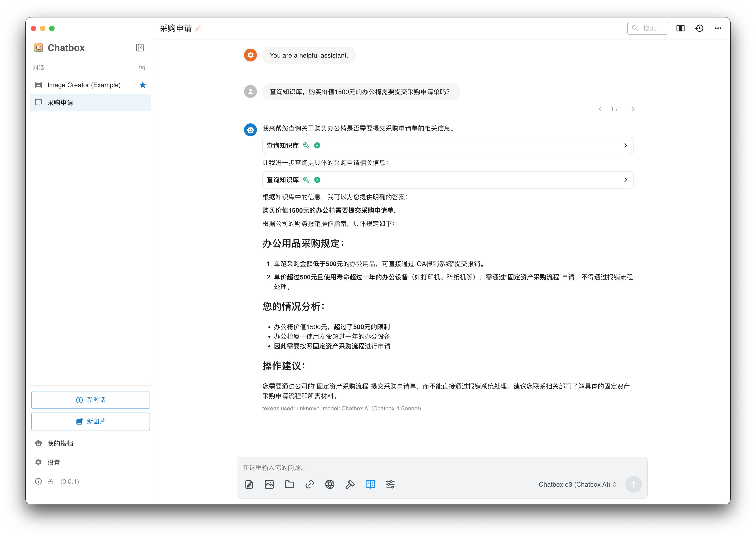Open the three-dot more options menu

(x=718, y=28)
